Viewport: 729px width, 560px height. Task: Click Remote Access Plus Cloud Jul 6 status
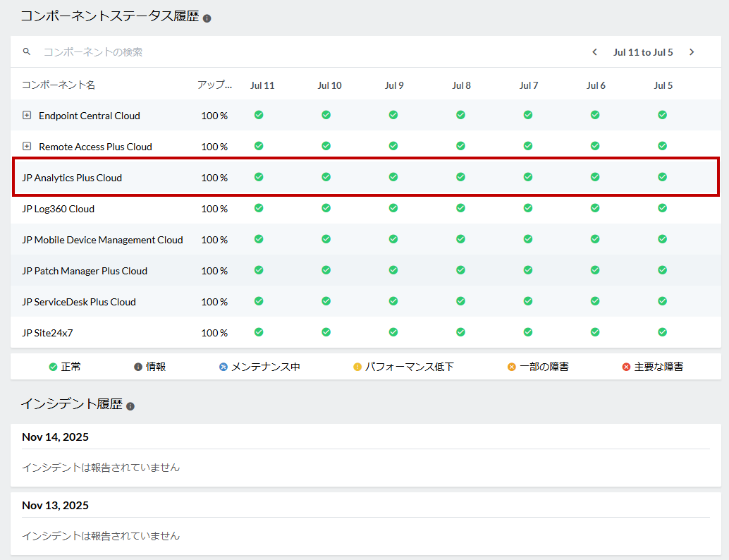595,146
